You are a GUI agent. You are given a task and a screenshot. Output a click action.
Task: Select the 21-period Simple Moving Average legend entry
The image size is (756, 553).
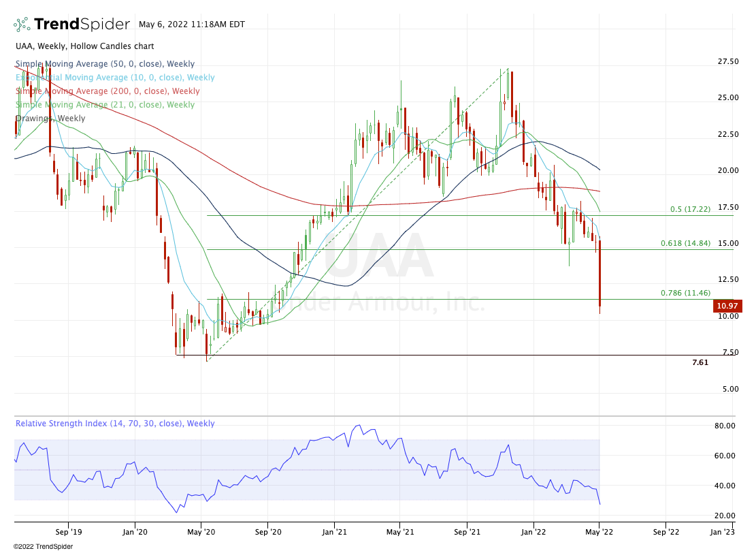105,105
